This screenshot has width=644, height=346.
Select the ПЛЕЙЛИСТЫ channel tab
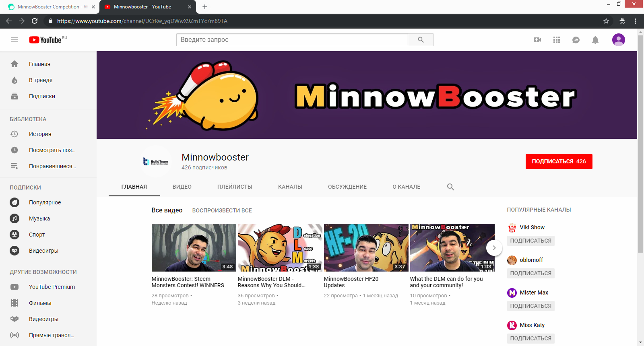point(235,187)
